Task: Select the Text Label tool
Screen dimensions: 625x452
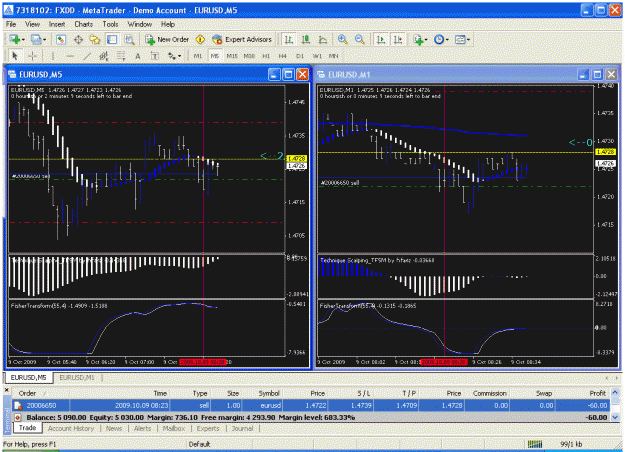Action: pos(155,56)
